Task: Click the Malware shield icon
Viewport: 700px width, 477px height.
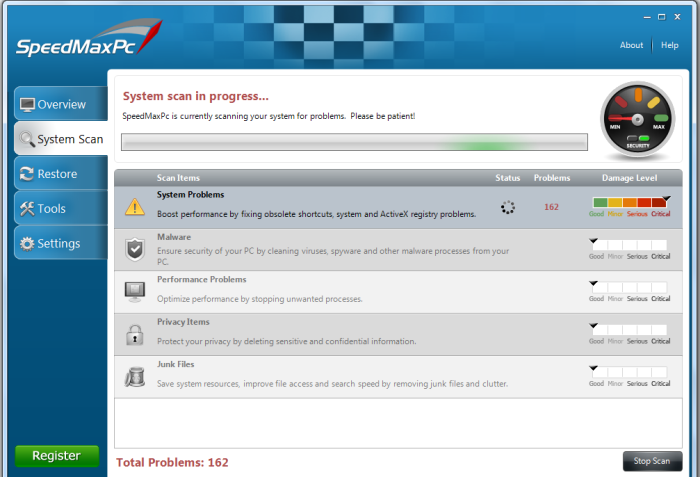Action: (x=135, y=249)
